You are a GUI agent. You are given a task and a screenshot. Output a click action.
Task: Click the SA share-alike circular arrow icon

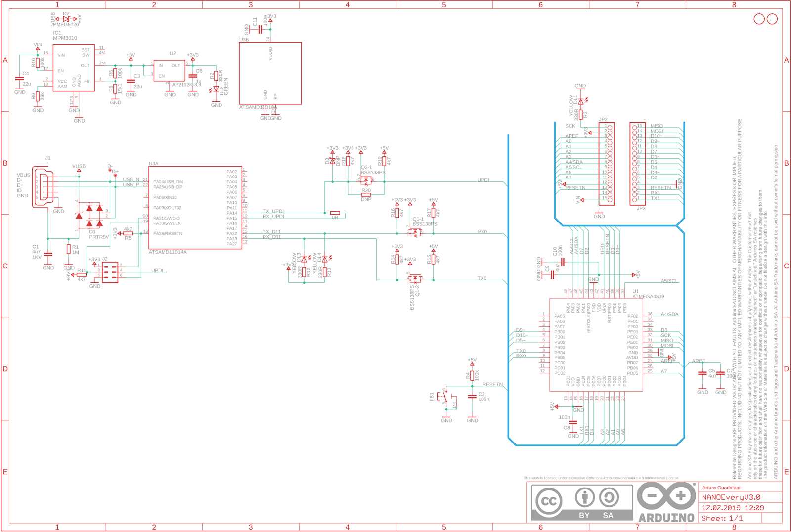(x=609, y=497)
